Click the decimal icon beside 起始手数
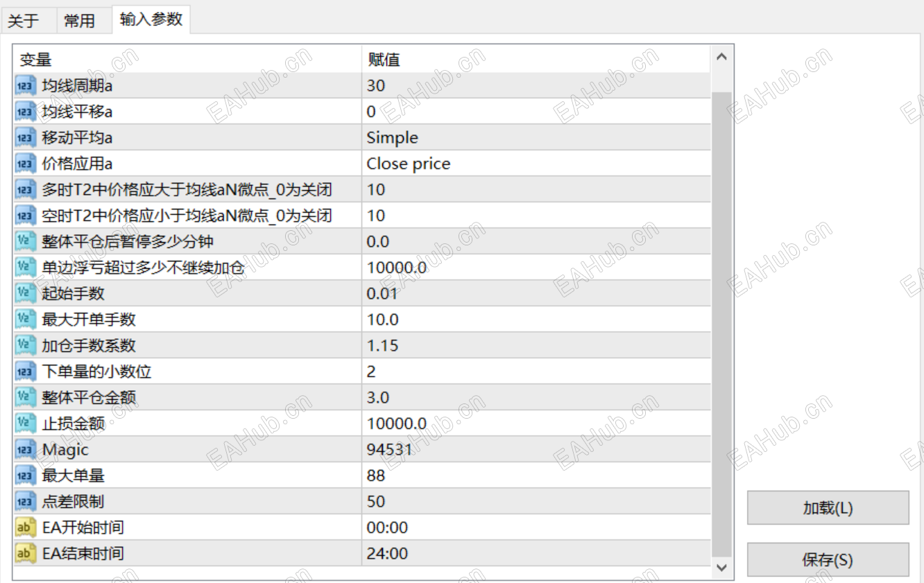This screenshot has height=583, width=924. 25,293
